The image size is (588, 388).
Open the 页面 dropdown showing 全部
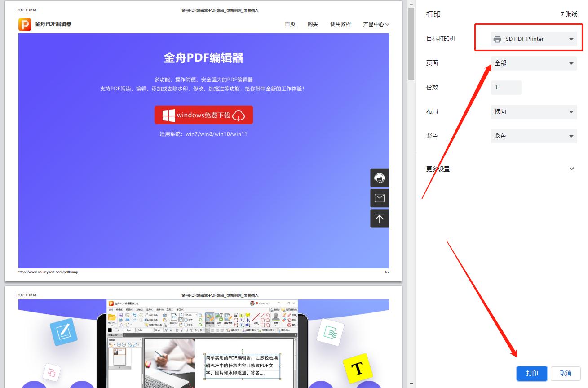coord(534,63)
